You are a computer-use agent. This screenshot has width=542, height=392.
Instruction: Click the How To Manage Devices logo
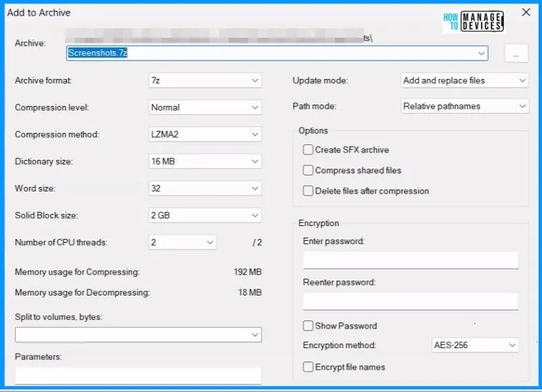click(x=473, y=21)
